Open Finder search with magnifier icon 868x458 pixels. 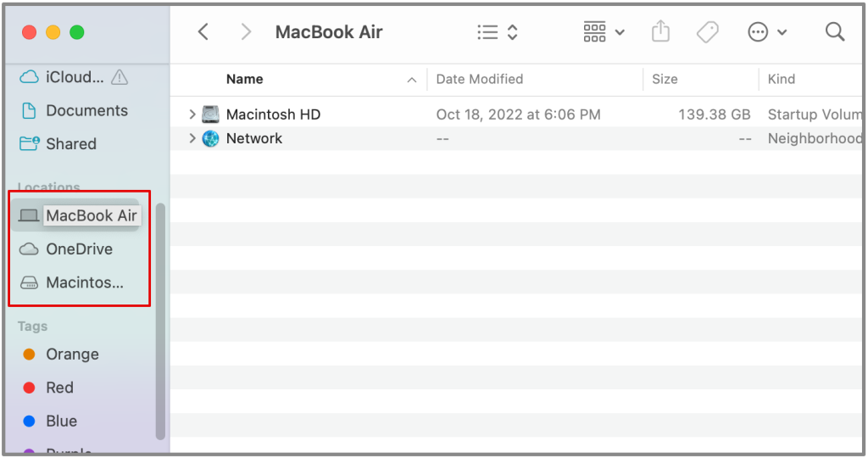[835, 32]
